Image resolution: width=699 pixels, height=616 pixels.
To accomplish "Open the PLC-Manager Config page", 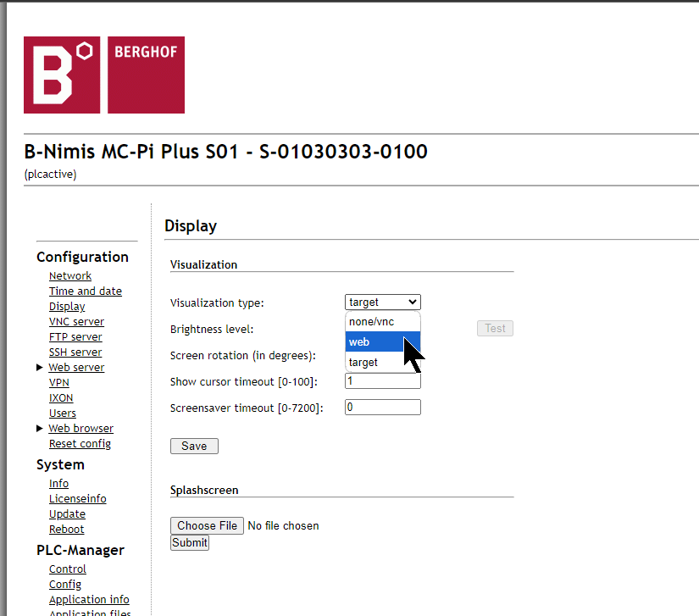I will click(x=65, y=585).
